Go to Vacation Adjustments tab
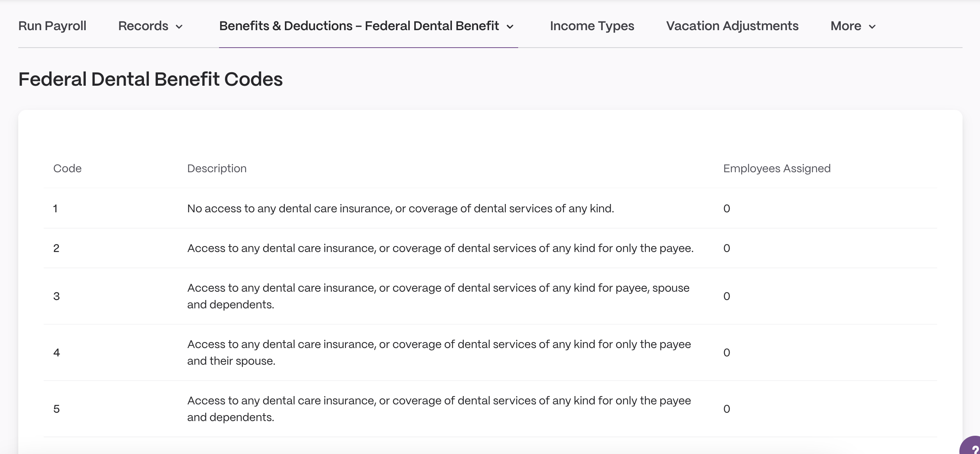The image size is (980, 454). tap(732, 26)
